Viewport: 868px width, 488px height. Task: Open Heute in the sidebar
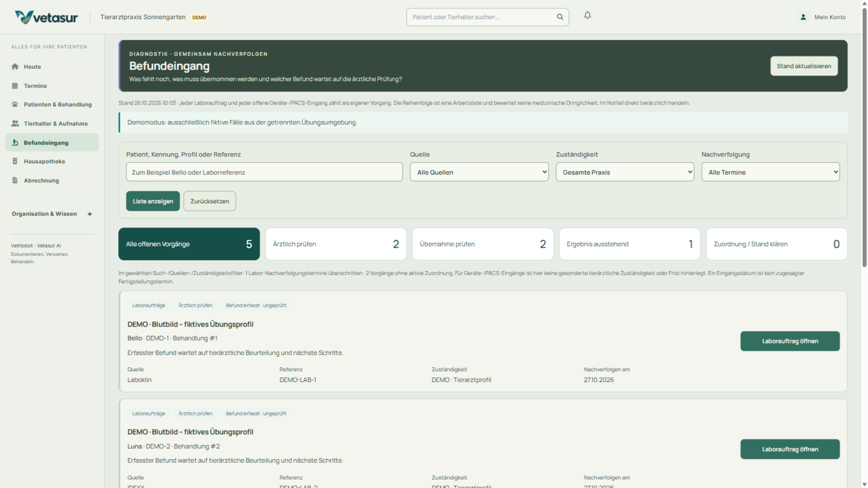(52, 67)
